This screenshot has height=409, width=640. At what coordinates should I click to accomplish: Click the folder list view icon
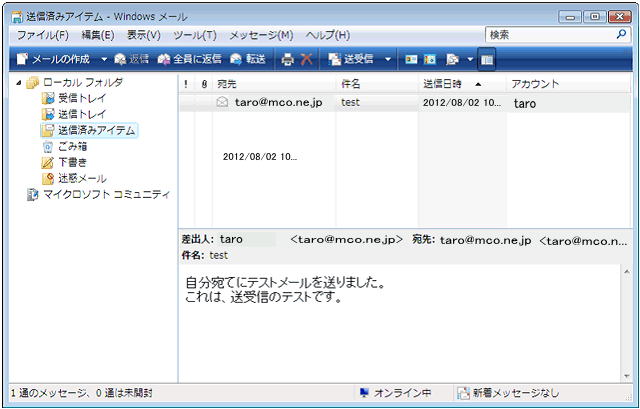[x=453, y=60]
